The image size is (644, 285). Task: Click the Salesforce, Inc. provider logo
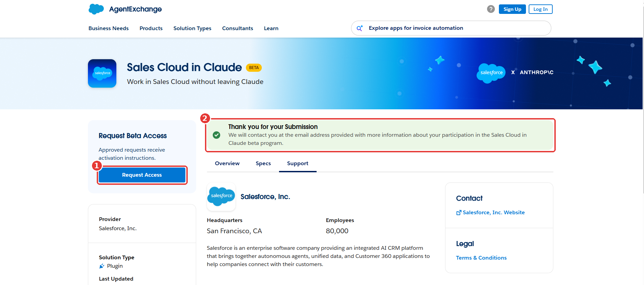(x=221, y=197)
